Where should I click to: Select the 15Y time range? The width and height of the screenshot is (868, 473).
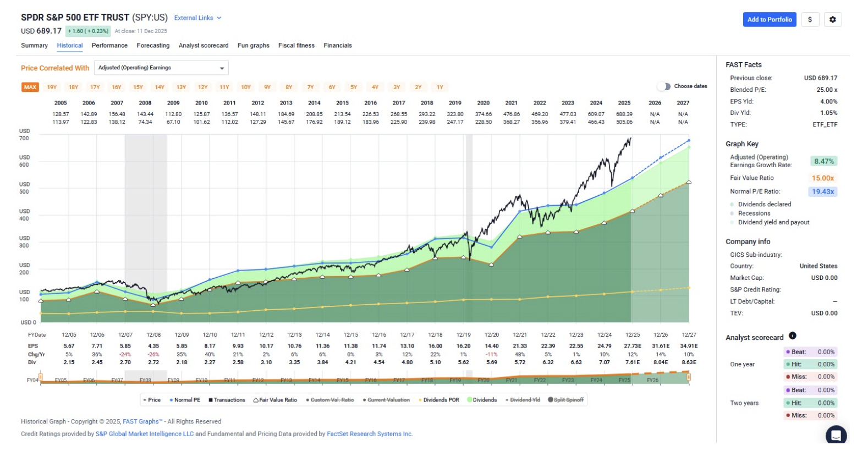pyautogui.click(x=138, y=87)
